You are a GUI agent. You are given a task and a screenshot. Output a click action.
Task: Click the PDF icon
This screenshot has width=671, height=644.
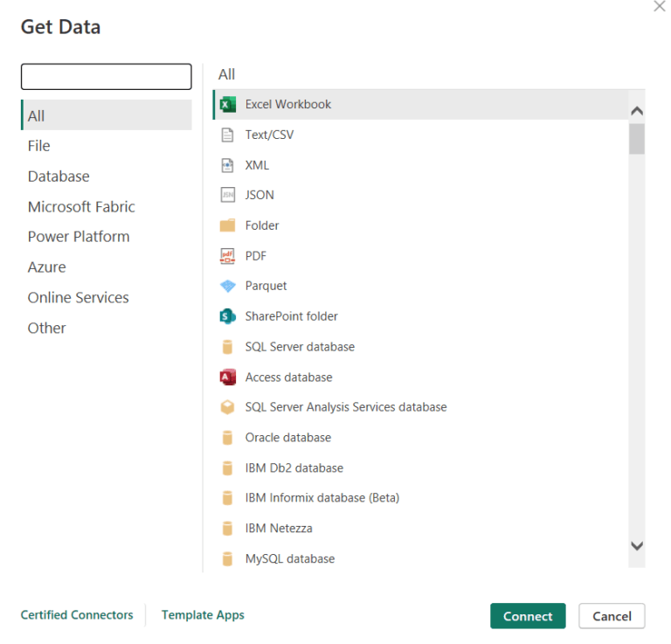pyautogui.click(x=228, y=256)
